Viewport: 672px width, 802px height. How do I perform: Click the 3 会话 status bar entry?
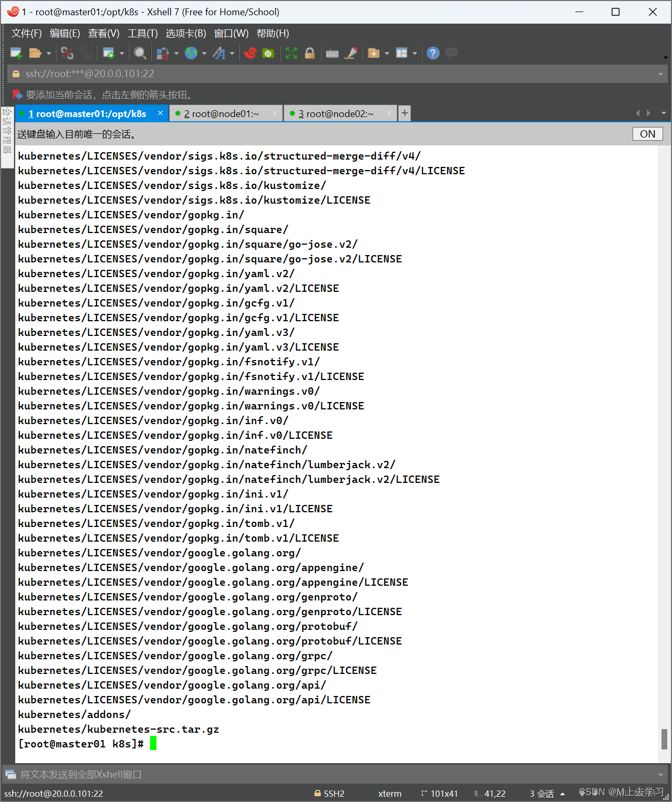tap(542, 794)
